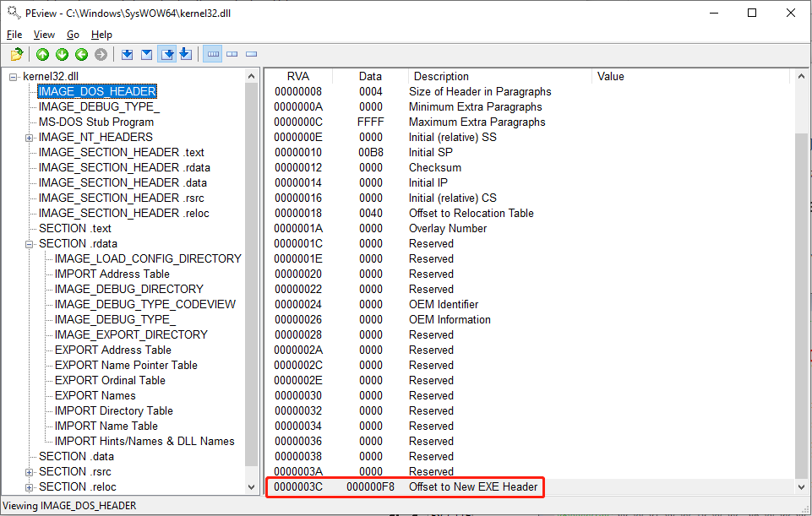Screen dimensions: 812x516
Task: Toggle the single-segment width view button
Action: coord(251,55)
